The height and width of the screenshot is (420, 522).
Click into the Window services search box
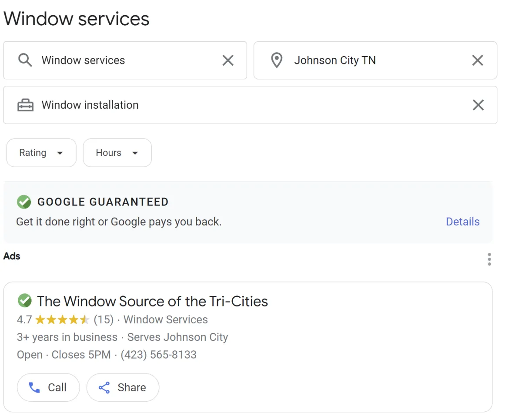click(x=126, y=60)
